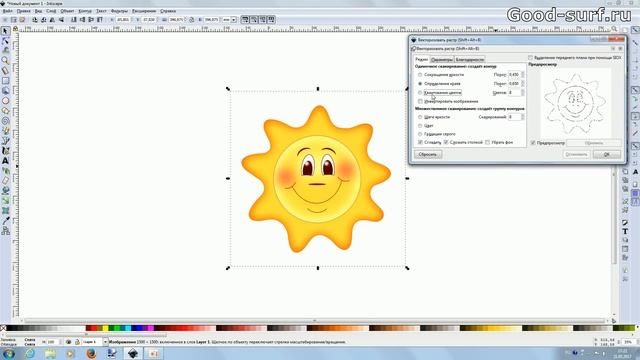Select the Star and polygon tool
Image resolution: width=640 pixels, height=360 pixels.
coord(5,111)
